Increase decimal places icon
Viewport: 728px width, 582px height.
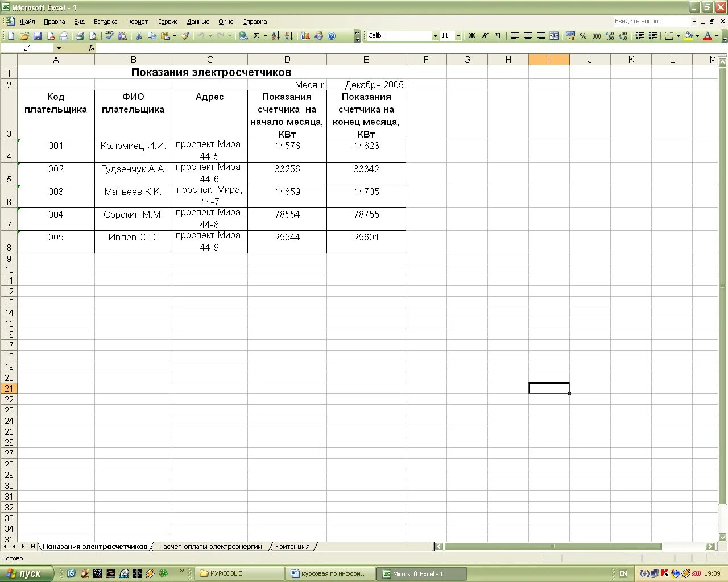click(x=610, y=36)
